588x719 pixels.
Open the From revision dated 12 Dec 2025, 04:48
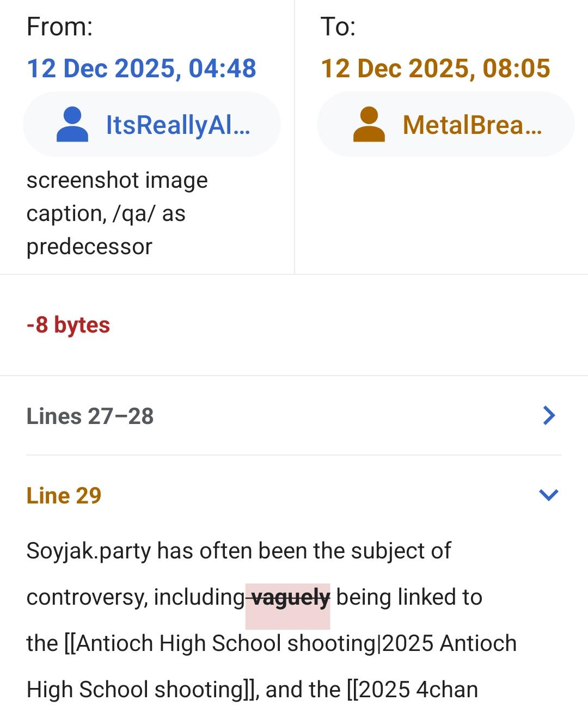pyautogui.click(x=141, y=69)
